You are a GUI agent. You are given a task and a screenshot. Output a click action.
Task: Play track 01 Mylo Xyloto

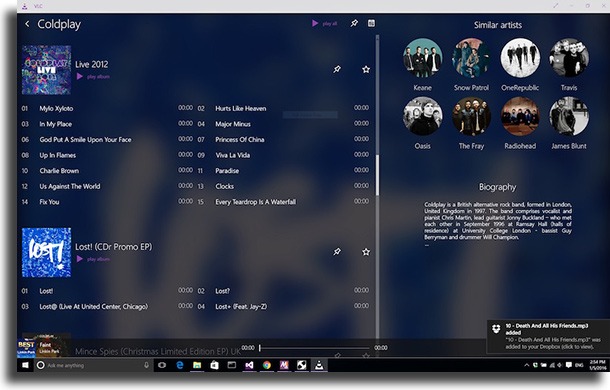(x=107, y=108)
